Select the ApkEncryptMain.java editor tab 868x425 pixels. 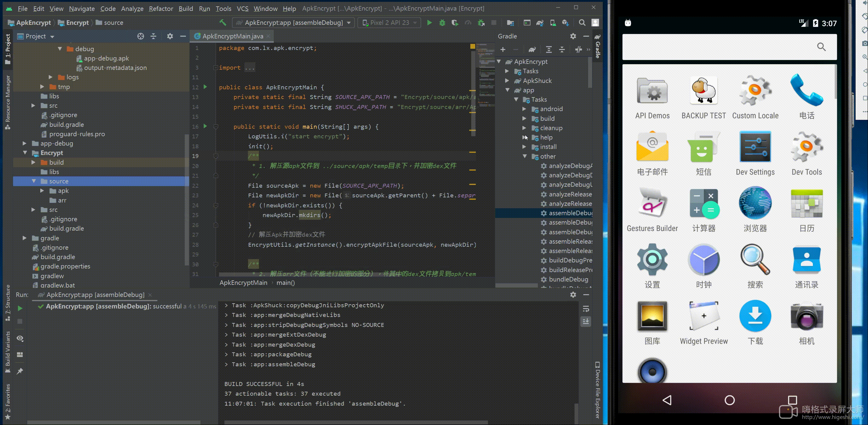coord(232,36)
